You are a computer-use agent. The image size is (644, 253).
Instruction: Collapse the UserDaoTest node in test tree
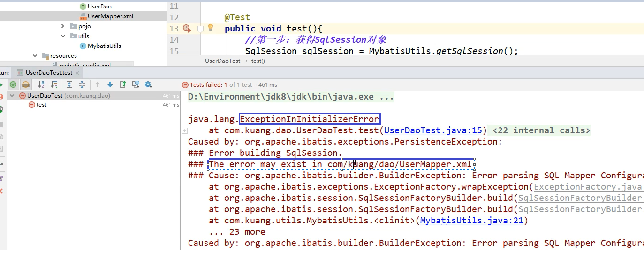(x=12, y=96)
